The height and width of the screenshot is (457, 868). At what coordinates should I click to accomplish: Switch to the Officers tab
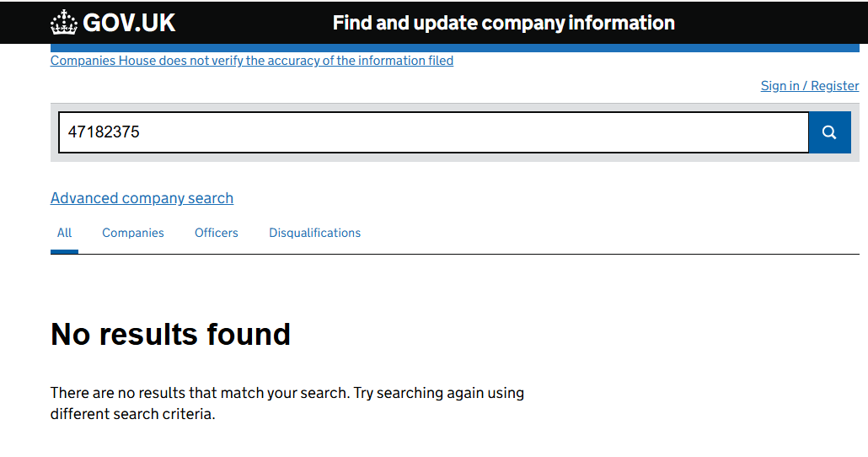pos(217,233)
